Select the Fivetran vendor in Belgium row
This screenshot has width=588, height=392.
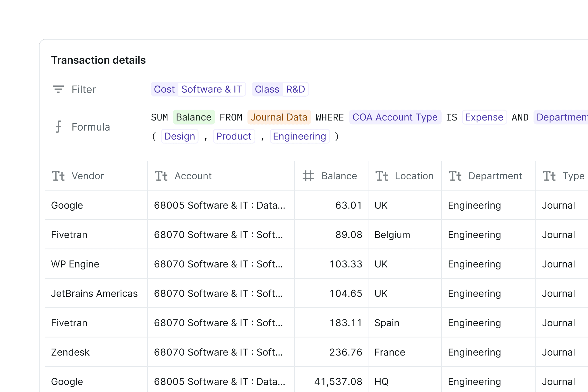coord(96,235)
